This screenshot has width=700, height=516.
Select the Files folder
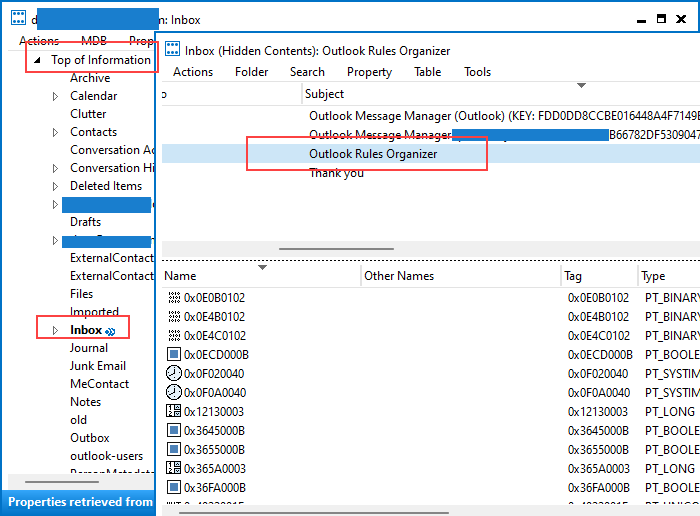pos(81,294)
